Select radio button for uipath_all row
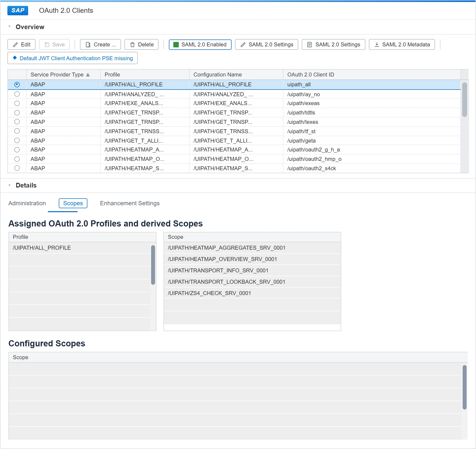The width and height of the screenshot is (476, 449). [x=17, y=84]
